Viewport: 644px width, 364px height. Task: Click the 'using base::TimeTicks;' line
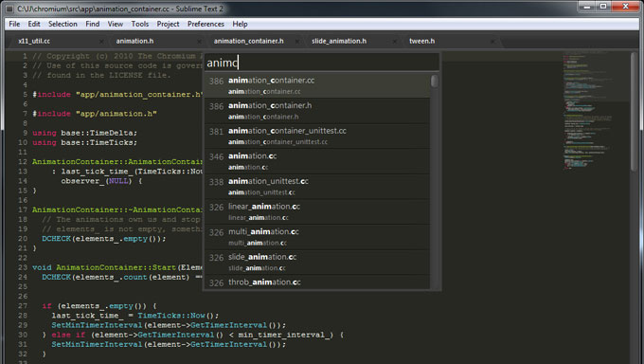pyautogui.click(x=84, y=143)
